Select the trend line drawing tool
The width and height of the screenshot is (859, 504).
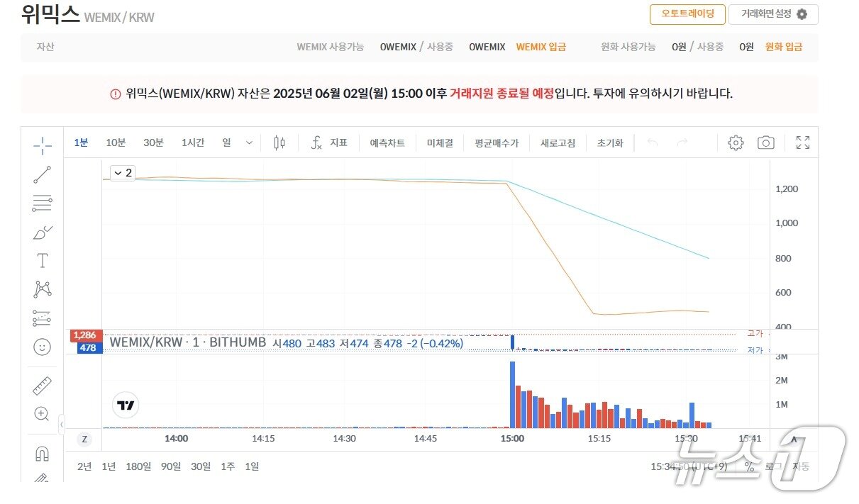[x=43, y=174]
